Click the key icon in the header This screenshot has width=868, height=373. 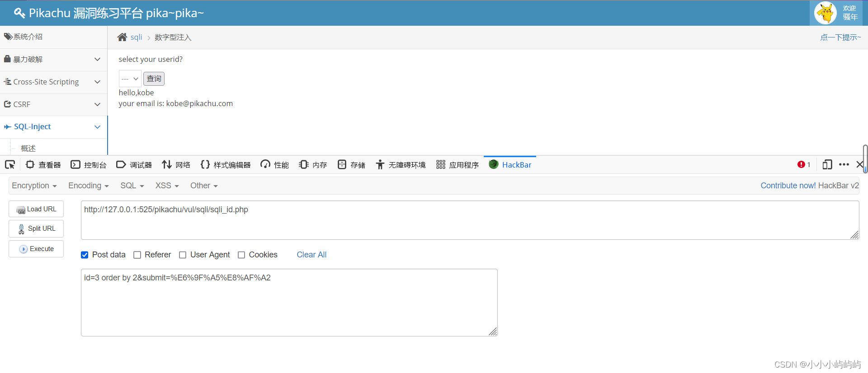click(x=19, y=13)
